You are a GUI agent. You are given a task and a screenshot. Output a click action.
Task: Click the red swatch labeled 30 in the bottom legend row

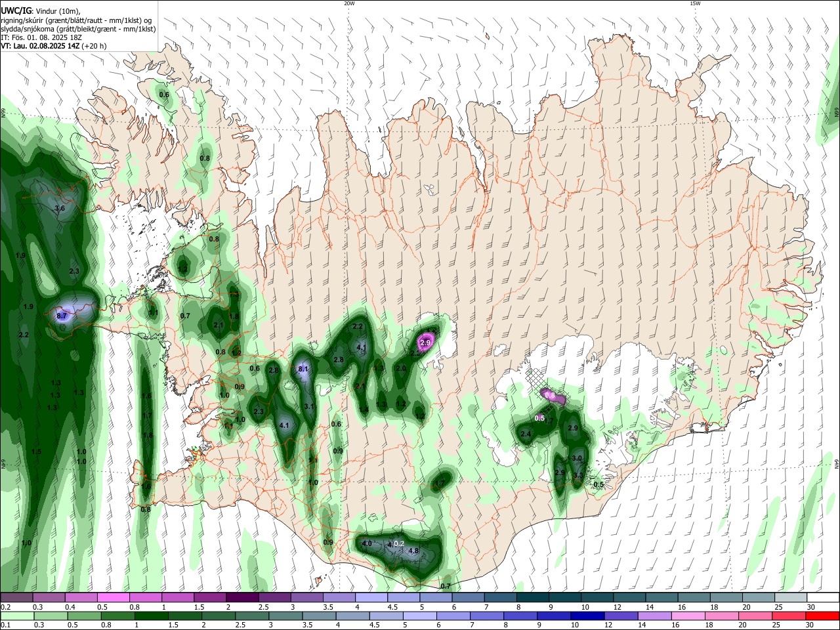822,616
